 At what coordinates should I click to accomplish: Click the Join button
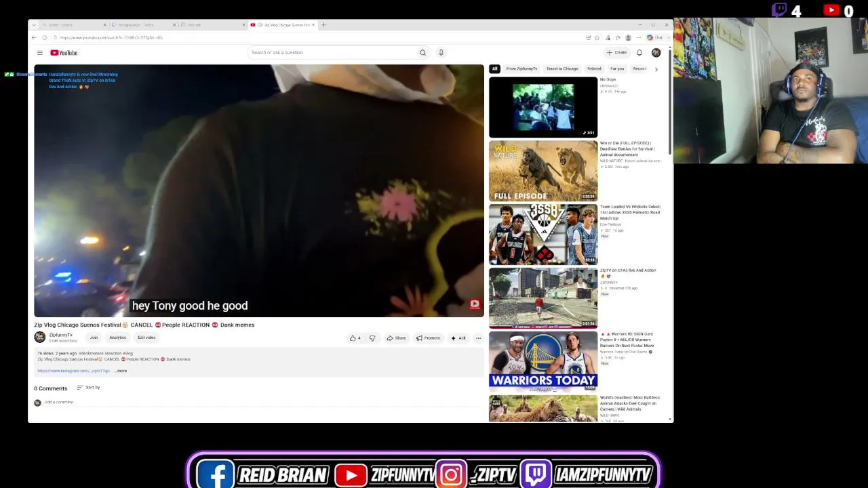coord(94,338)
